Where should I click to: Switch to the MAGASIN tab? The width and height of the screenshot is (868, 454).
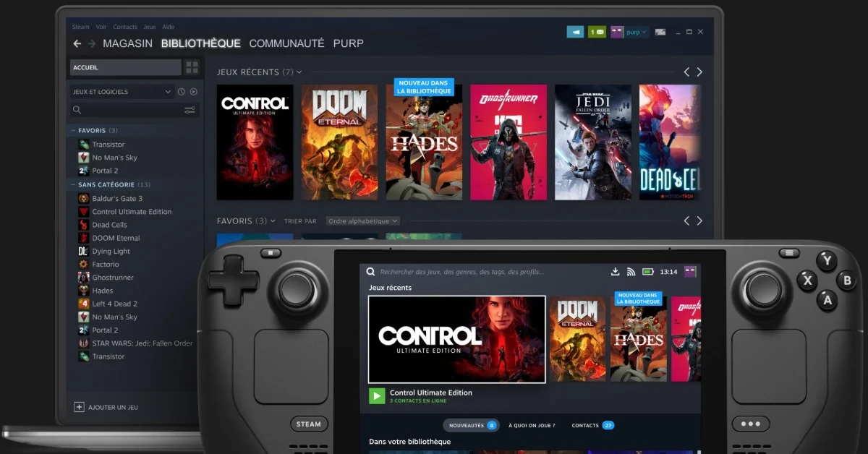coord(127,43)
